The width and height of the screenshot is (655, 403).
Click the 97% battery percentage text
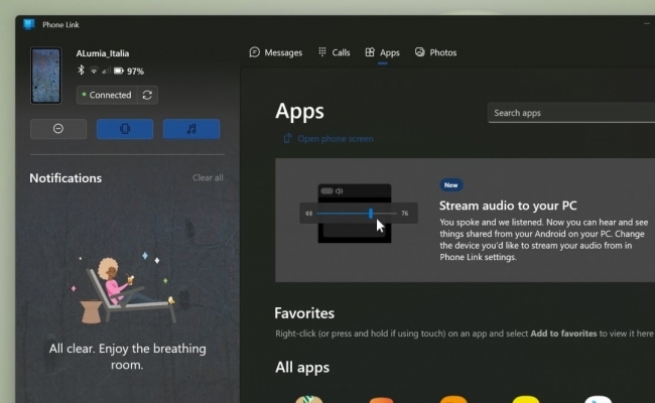tap(135, 71)
